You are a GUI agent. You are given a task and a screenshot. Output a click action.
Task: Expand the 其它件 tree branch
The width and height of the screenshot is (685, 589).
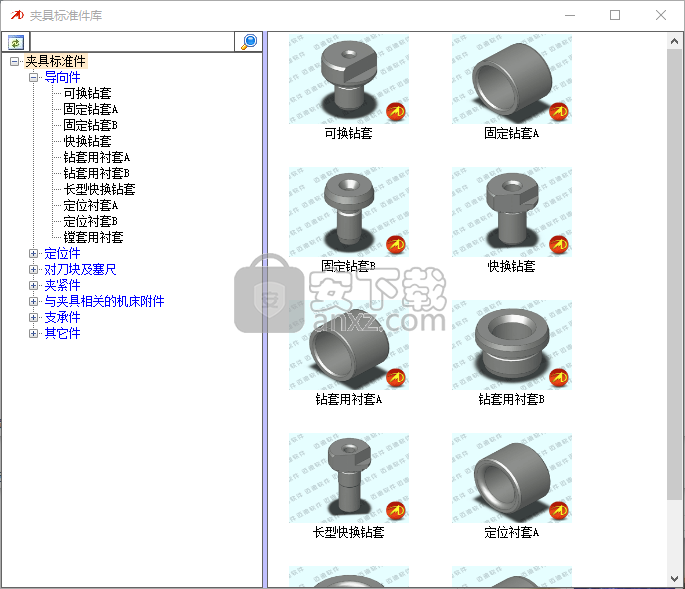tap(33, 333)
